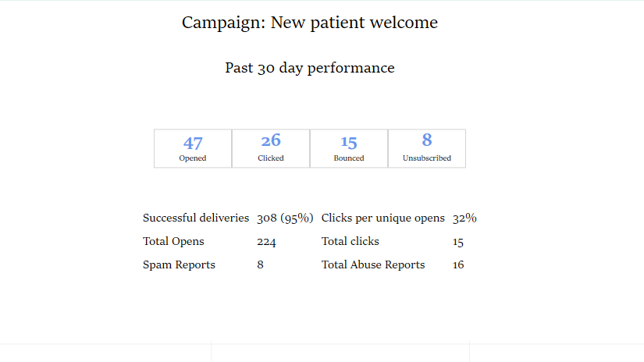The height and width of the screenshot is (362, 644).
Task: Select the 308 (95%) deliveries value
Action: 285,218
